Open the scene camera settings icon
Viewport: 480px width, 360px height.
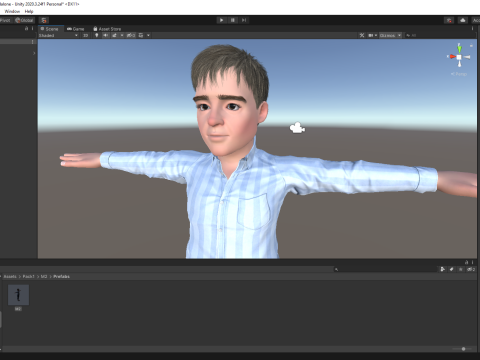pyautogui.click(x=372, y=35)
